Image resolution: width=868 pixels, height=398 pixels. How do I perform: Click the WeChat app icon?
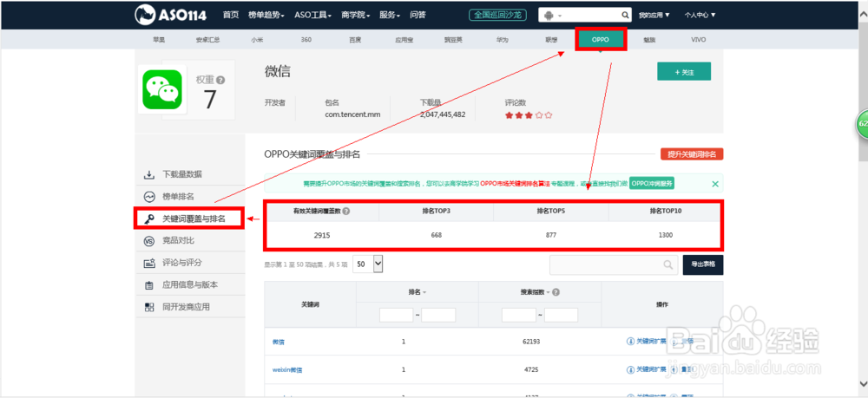click(x=161, y=89)
